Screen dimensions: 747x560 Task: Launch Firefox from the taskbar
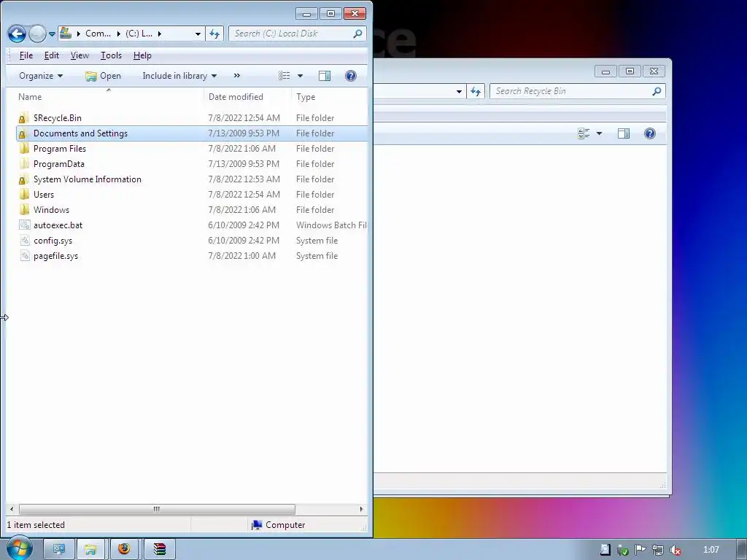tap(124, 550)
